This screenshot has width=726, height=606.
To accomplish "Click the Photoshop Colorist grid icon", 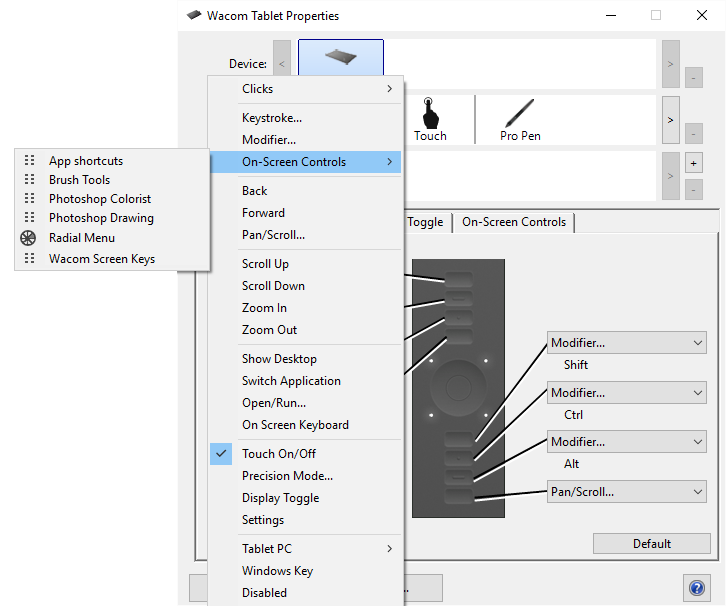I will [30, 198].
